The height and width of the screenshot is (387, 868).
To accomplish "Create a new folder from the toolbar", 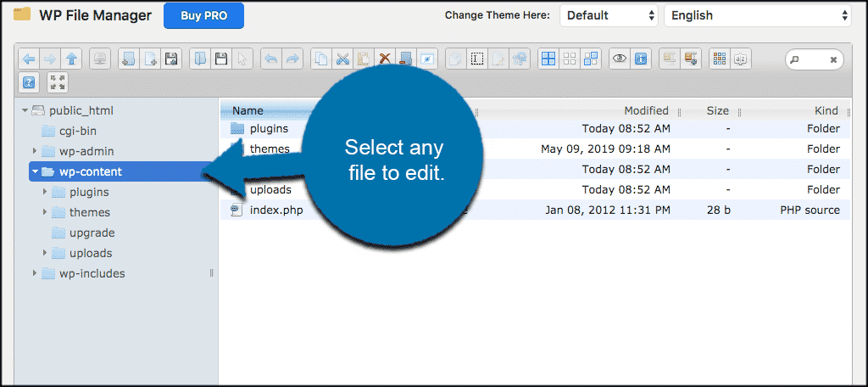I will (129, 59).
